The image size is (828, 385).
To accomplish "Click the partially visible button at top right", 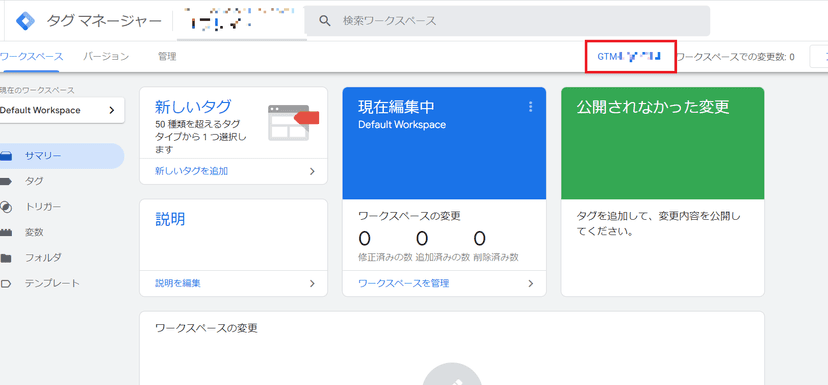I will tap(819, 57).
